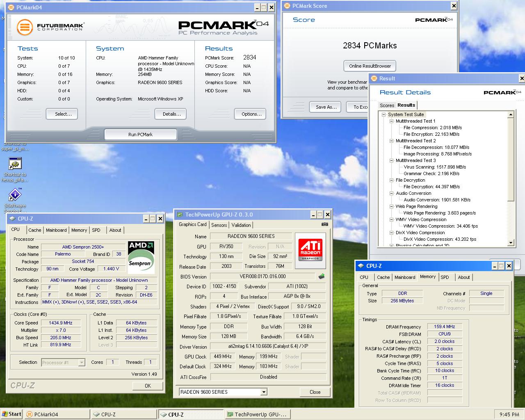Click the Driver Version field in GPU-Z
525x420 pixels.
(268, 347)
